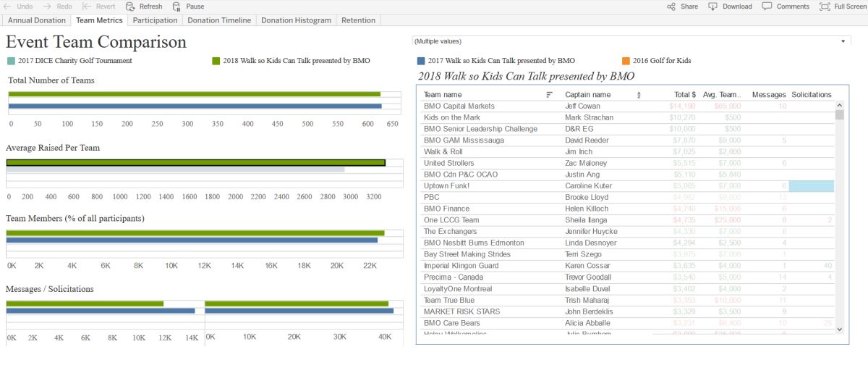The image size is (868, 373).
Task: Click Bay Street Making Strides team name
Action: pos(467,254)
